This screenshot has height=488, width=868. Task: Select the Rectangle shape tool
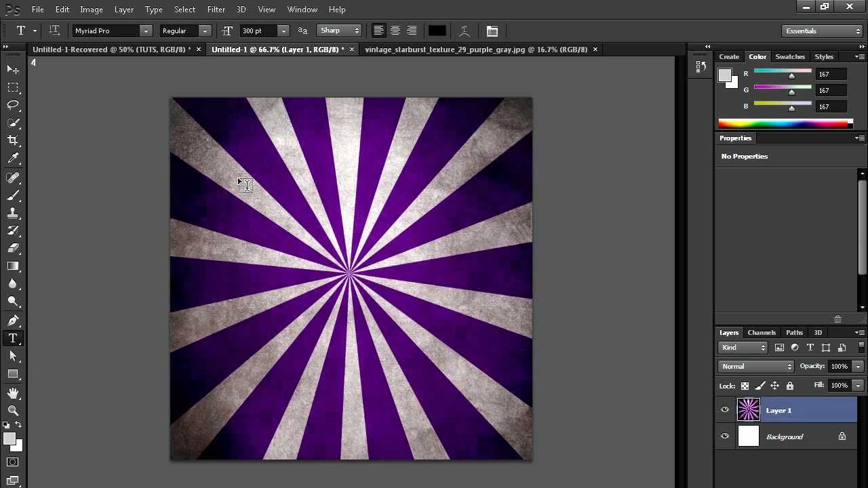click(x=13, y=373)
